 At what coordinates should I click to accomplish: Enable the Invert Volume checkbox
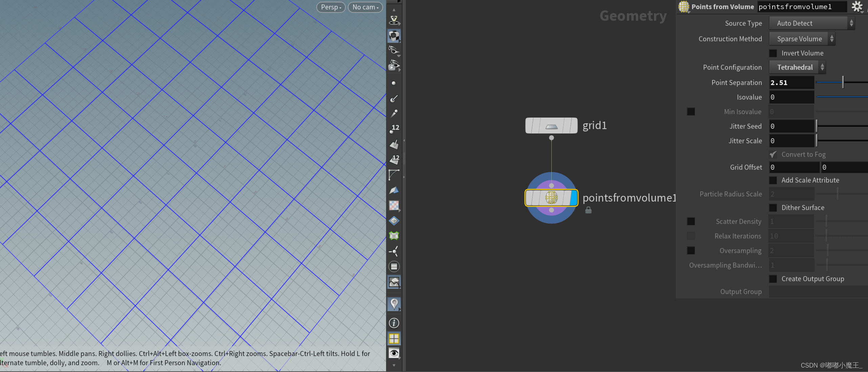[x=773, y=53]
